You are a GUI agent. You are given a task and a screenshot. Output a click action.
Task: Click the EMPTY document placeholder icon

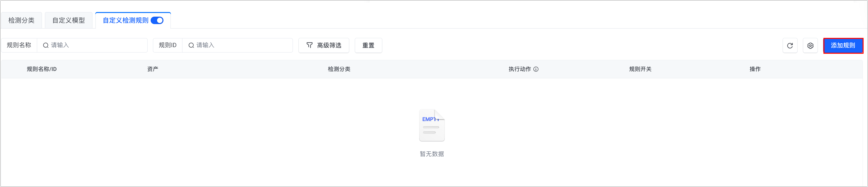click(432, 125)
